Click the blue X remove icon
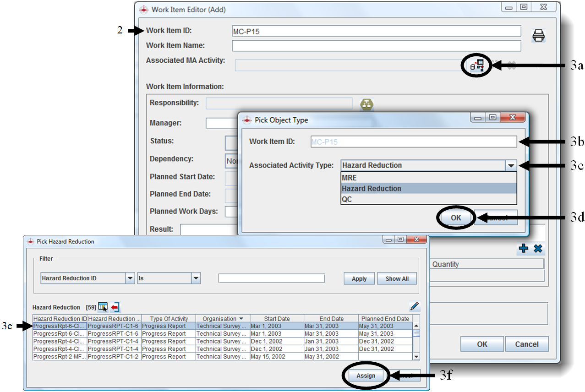 pos(538,249)
